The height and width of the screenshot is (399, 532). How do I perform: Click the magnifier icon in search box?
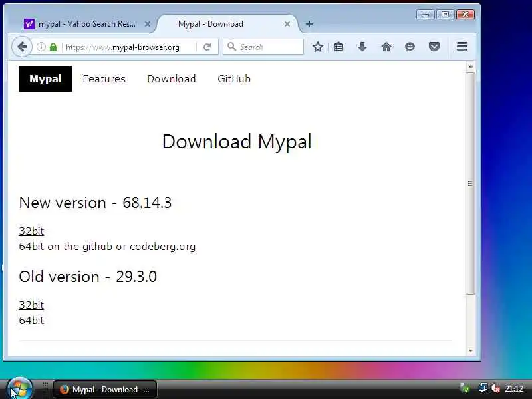pos(231,47)
